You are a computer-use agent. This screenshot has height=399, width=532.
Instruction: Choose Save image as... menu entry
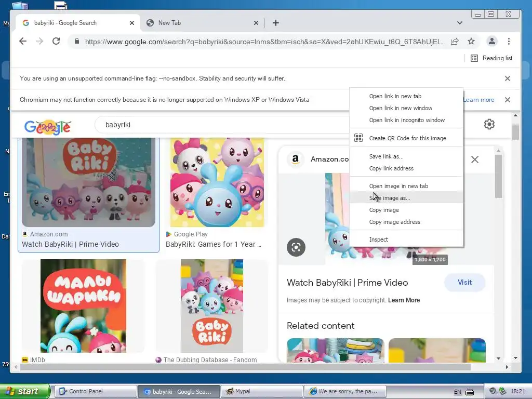coord(406,198)
